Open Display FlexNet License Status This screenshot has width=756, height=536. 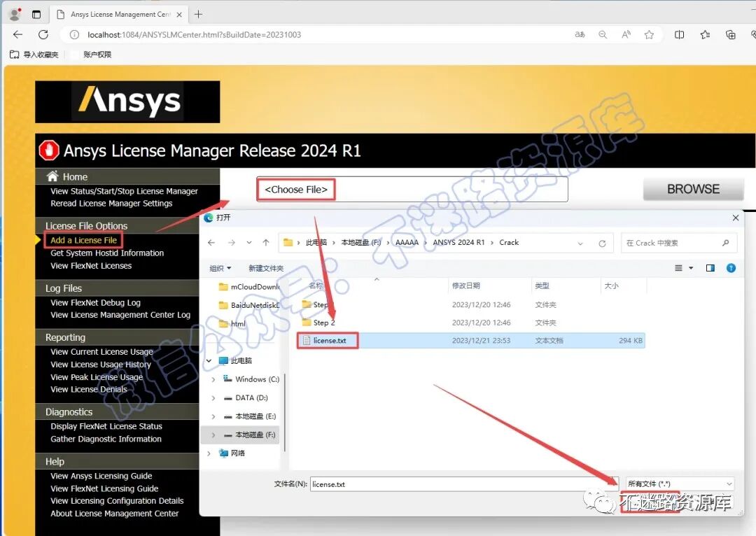(x=106, y=426)
